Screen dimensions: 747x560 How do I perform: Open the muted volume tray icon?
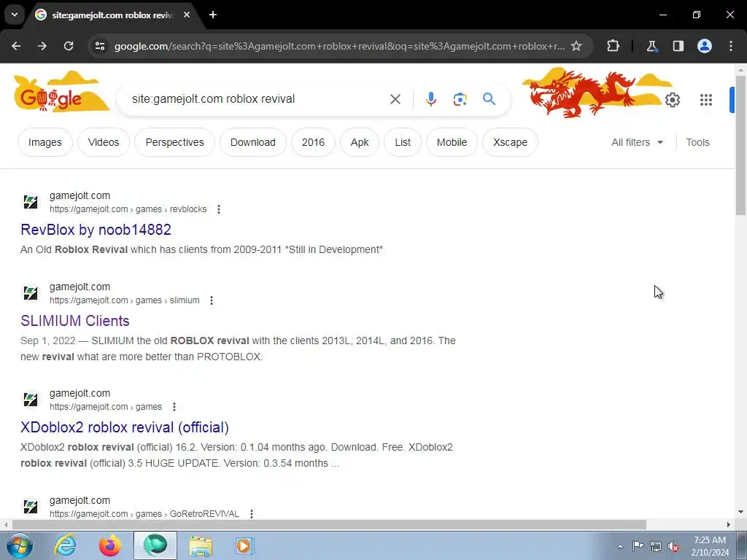tap(673, 546)
